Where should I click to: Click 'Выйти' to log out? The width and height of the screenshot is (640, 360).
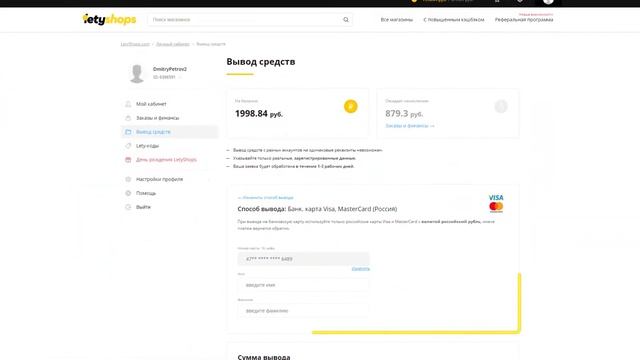click(143, 207)
